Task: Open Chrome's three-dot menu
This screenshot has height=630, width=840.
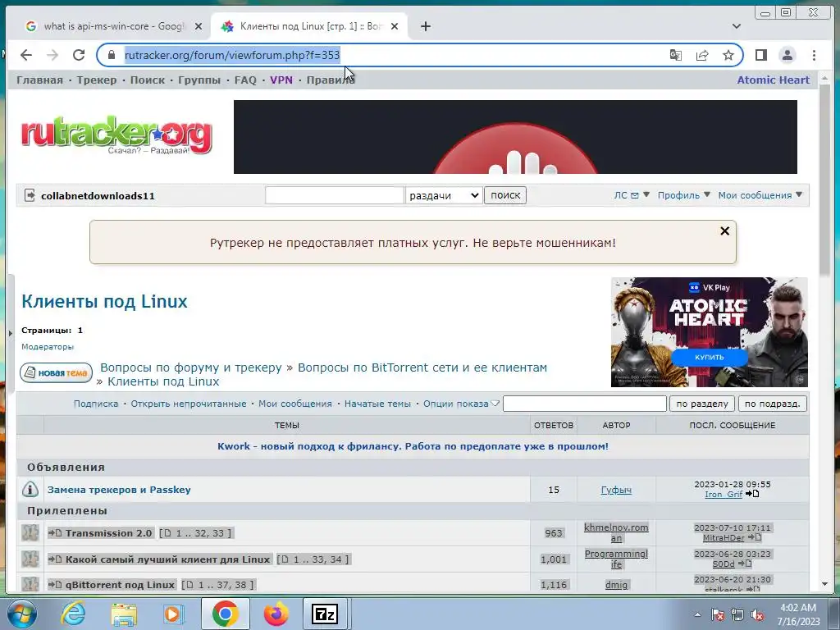Action: 814,55
